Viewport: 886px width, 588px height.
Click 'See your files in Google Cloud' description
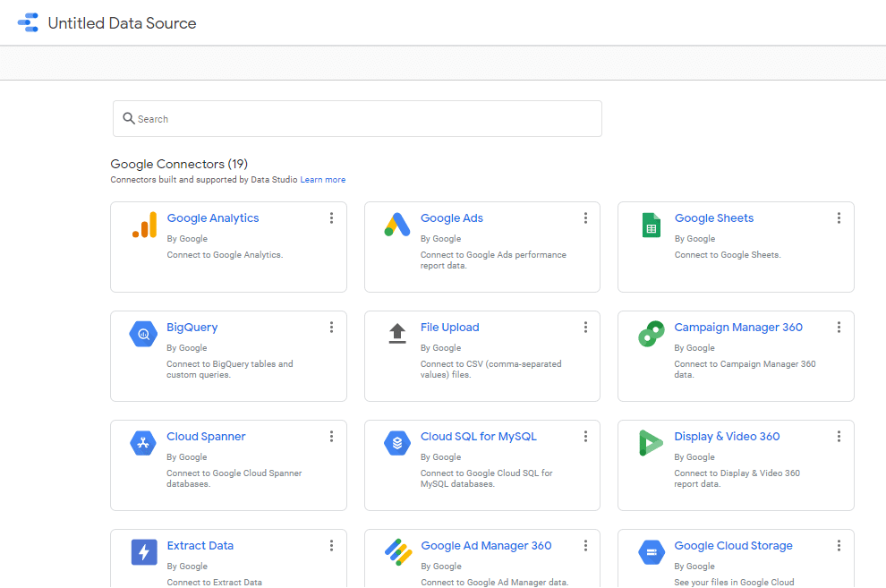click(734, 583)
